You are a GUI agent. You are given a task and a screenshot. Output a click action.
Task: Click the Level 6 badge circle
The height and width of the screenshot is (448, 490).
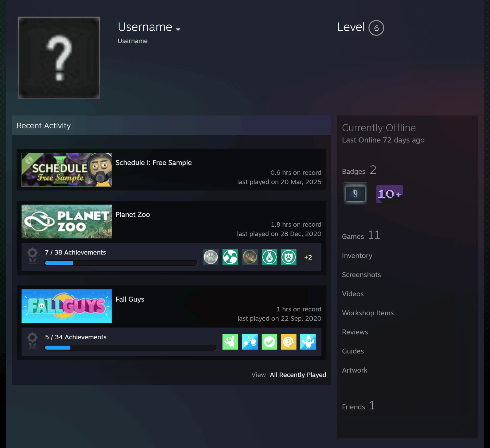click(376, 28)
